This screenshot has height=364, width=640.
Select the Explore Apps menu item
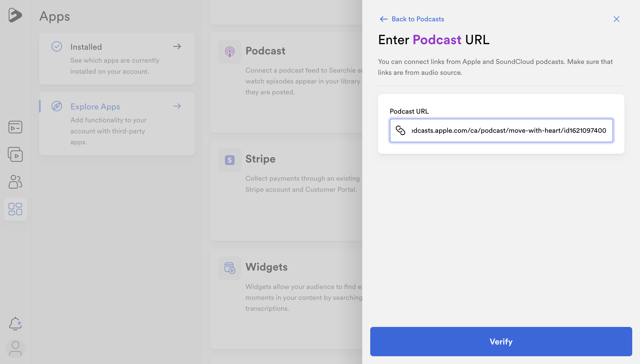[117, 124]
